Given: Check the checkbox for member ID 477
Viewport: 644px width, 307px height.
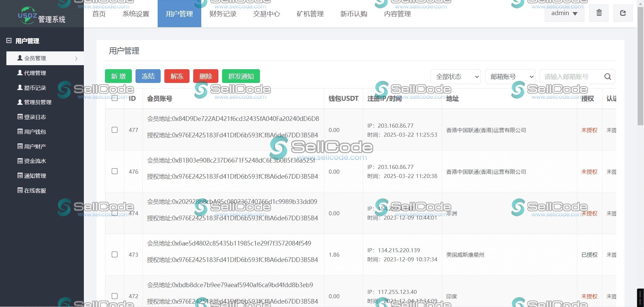Looking at the screenshot, I should pos(114,130).
